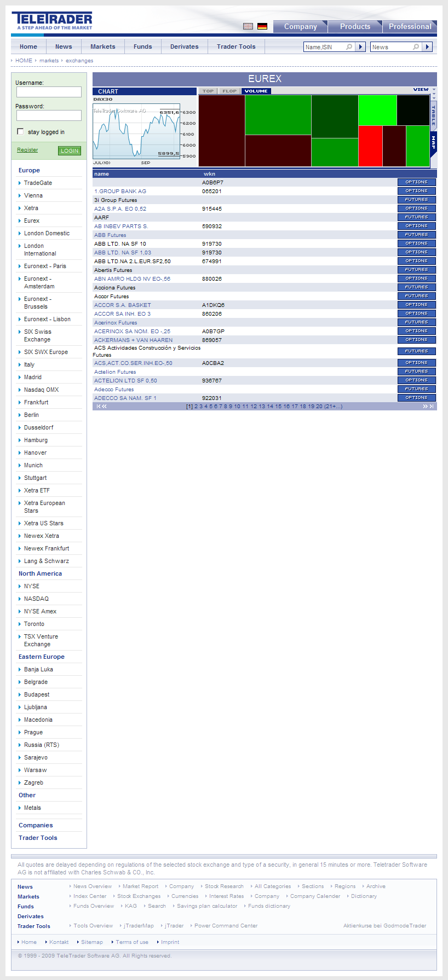The width and height of the screenshot is (448, 980).
Task: Open the Markets menu
Action: pyautogui.click(x=103, y=47)
